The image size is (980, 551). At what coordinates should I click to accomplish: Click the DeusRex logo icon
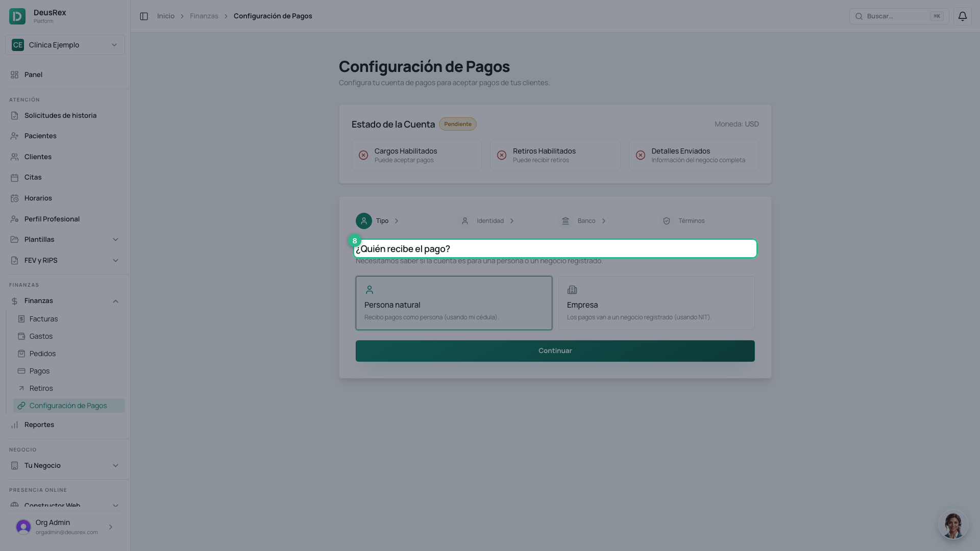[17, 16]
